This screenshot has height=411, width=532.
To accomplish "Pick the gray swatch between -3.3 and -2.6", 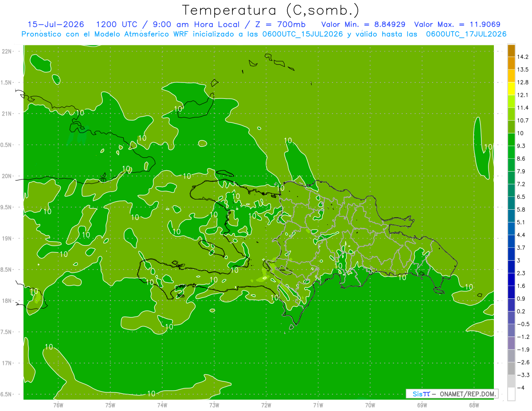I will 511,368.
